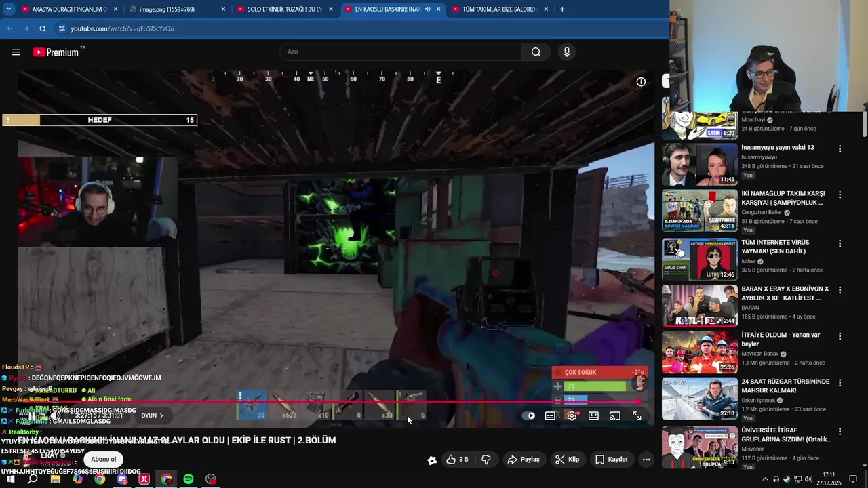The height and width of the screenshot is (488, 868).
Task: Pause the playing video
Action: [x=33, y=415]
